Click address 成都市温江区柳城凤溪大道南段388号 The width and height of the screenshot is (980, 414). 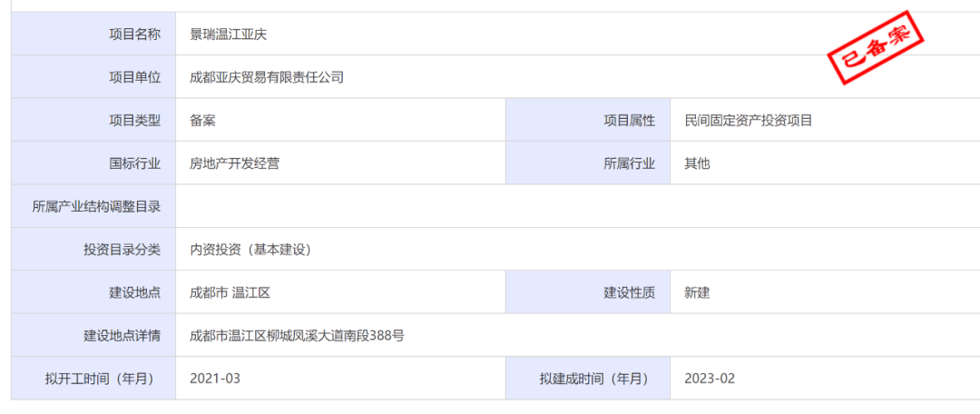point(297,336)
